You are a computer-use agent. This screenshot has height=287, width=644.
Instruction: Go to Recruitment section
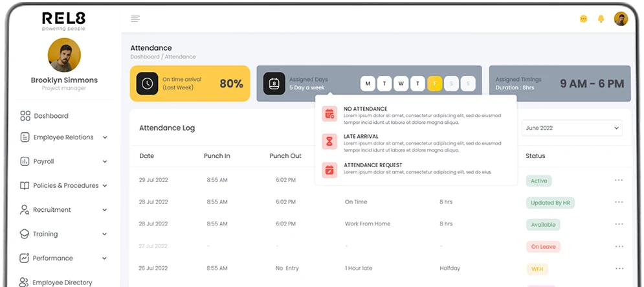click(52, 210)
